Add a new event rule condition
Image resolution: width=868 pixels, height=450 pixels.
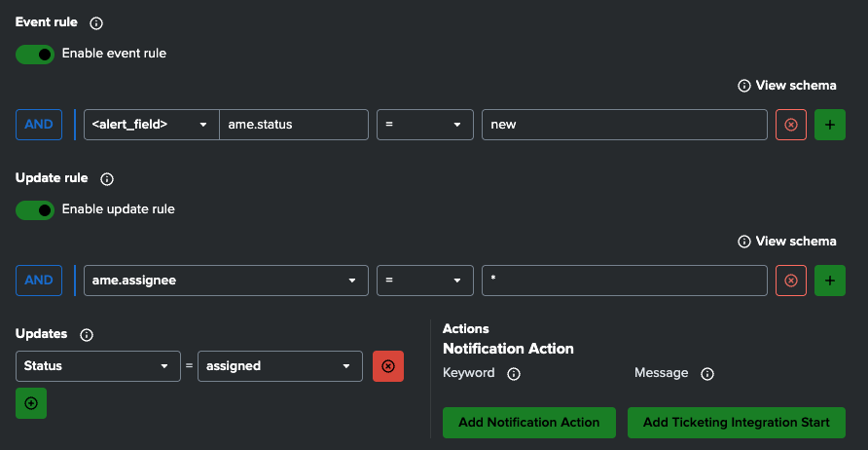tap(829, 125)
